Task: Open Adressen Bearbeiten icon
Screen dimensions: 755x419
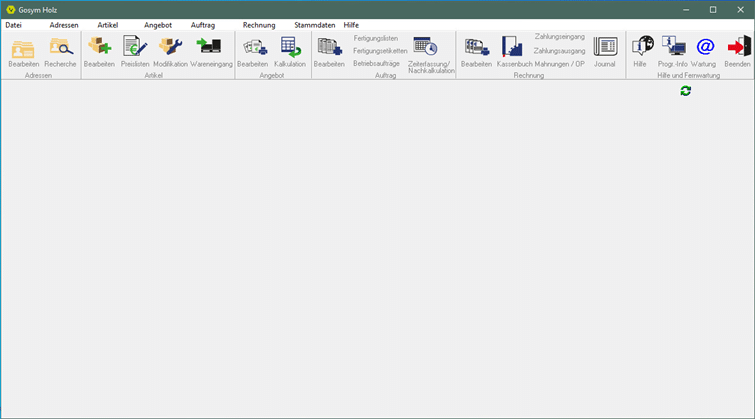Action: 23,48
